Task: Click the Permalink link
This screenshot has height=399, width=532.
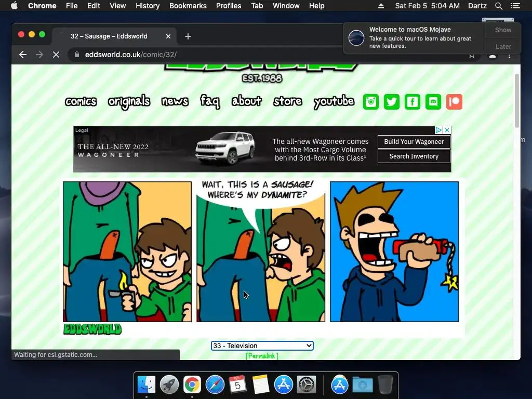Action: pyautogui.click(x=262, y=356)
